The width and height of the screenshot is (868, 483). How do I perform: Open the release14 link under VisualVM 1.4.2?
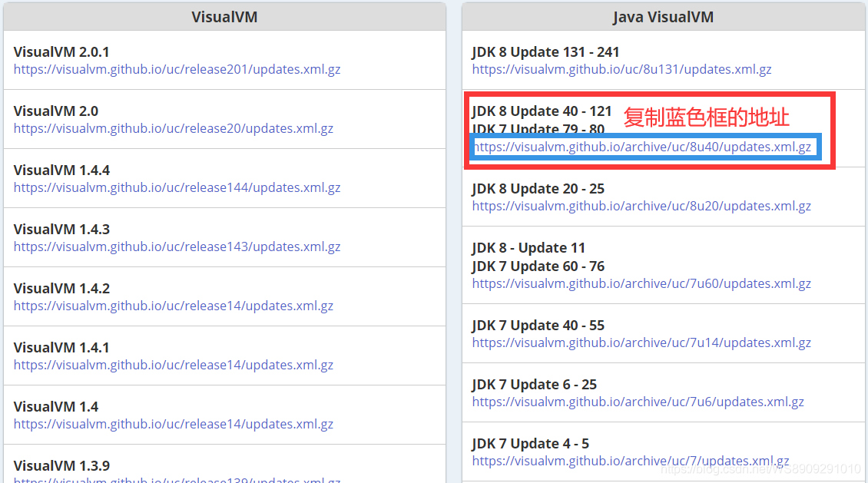[174, 306]
